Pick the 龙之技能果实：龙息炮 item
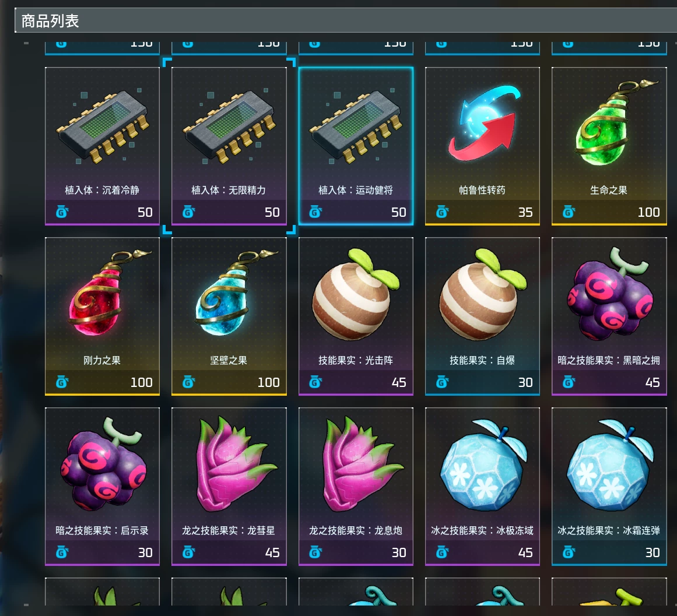 [x=356, y=486]
